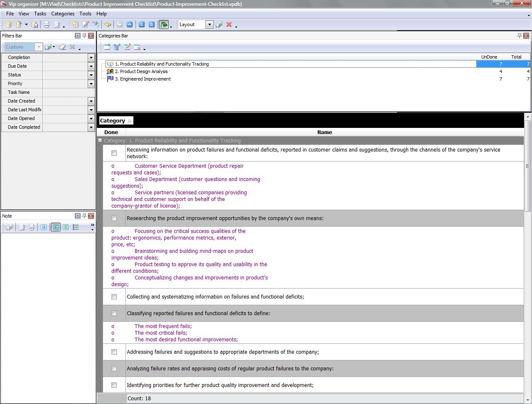Screen dimensions: 532x404
Task: Collapse the category 1 task group
Action: [x=100, y=141]
